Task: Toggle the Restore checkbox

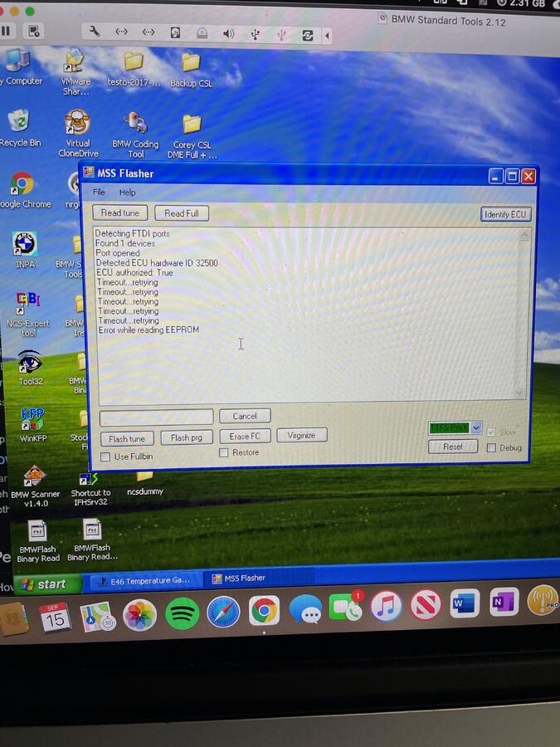Action: 224,452
